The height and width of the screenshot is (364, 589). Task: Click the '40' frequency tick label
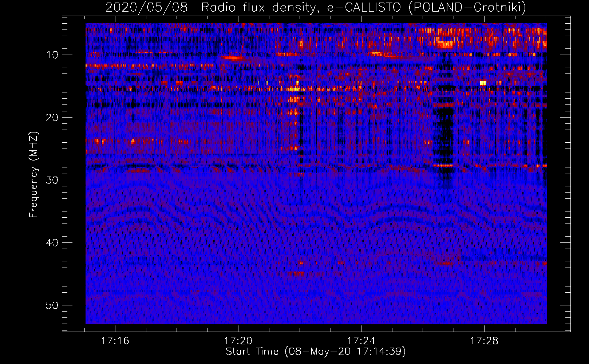tap(52, 243)
